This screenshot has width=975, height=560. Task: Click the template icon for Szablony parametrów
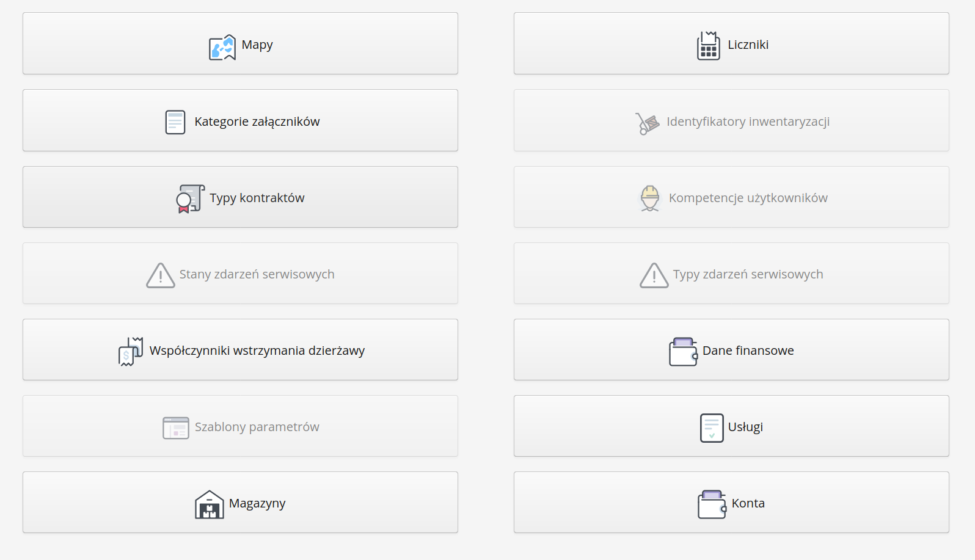coord(176,427)
